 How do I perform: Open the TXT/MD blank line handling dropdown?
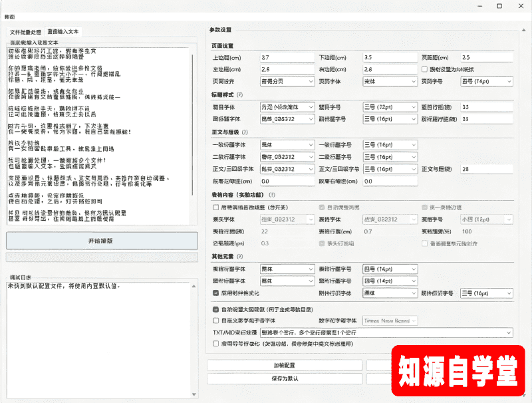click(x=386, y=333)
